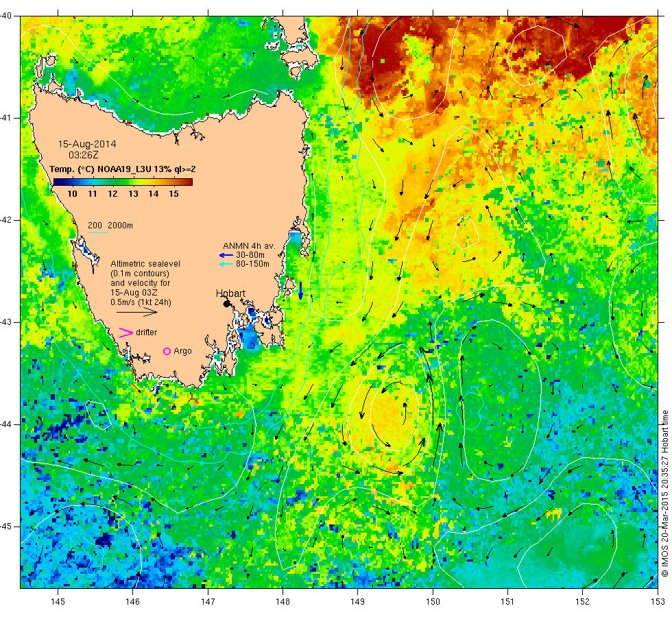Screen dimensions: 672x617
Task: Click the colorbar value 13
Action: coord(133,193)
